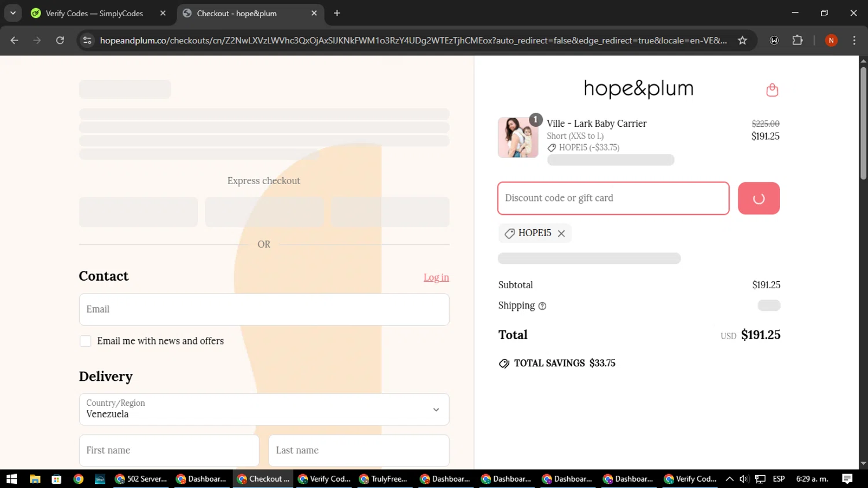Click the TOTAL SAVINGS tag icon
Image resolution: width=868 pixels, height=488 pixels.
coord(504,364)
